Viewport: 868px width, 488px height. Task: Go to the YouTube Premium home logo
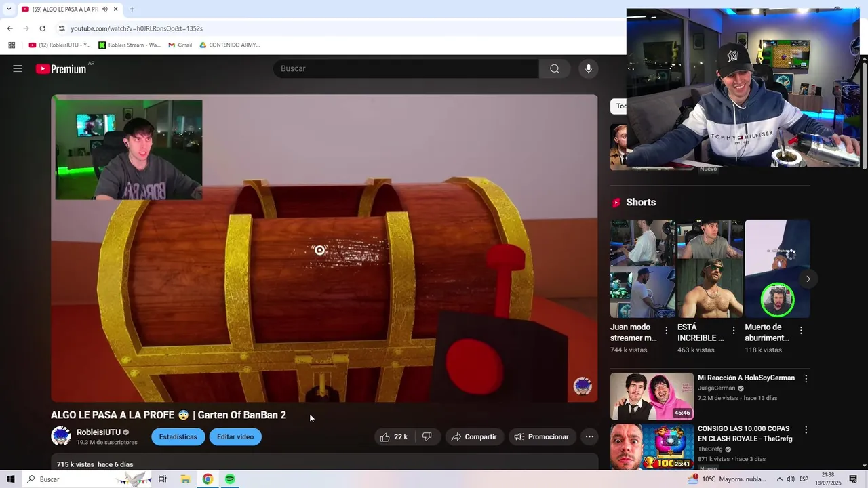coord(61,68)
